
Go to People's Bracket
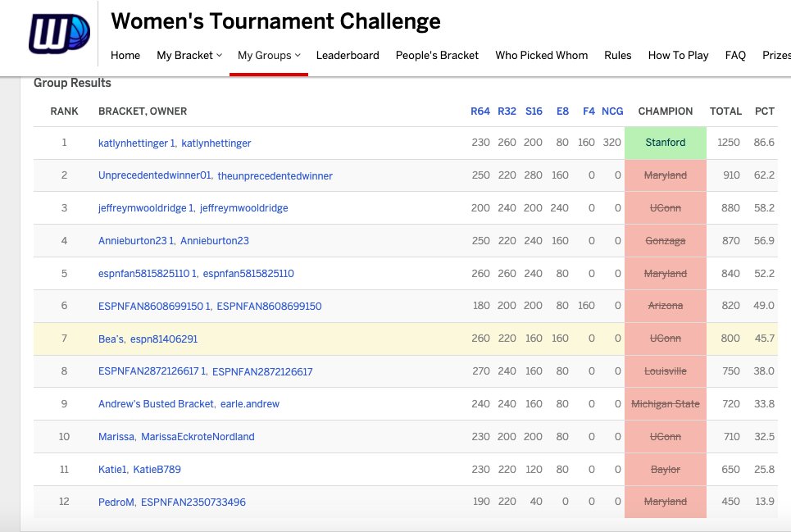[437, 56]
